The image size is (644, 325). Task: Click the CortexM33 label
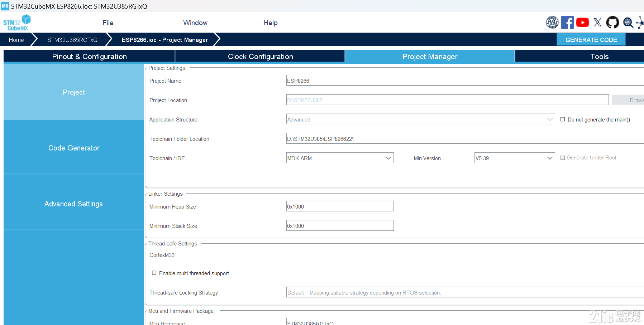pos(162,255)
